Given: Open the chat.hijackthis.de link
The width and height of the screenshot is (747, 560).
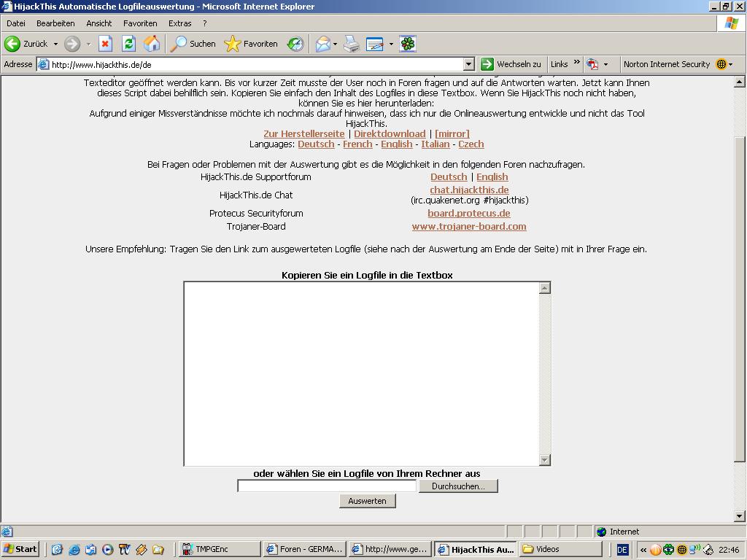Looking at the screenshot, I should pos(469,190).
